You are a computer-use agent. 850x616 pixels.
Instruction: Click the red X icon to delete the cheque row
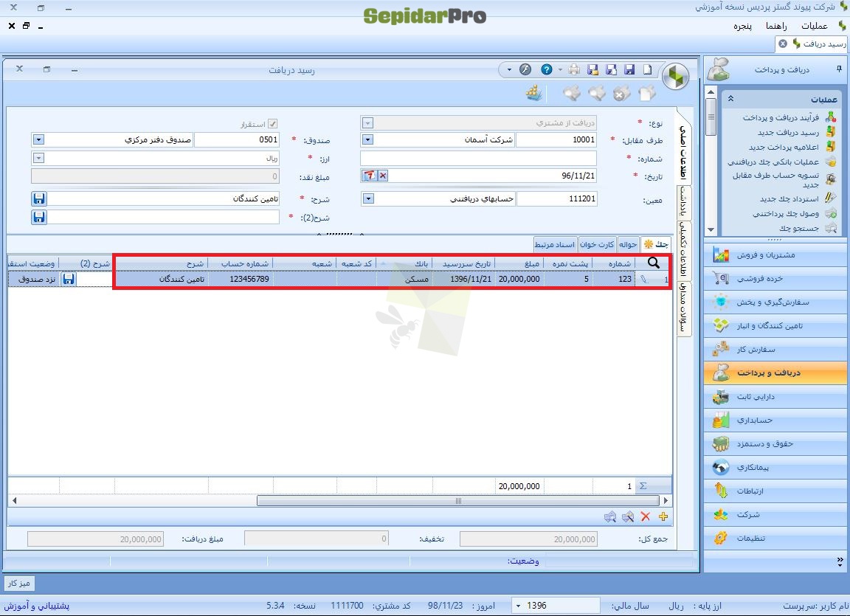tap(645, 517)
